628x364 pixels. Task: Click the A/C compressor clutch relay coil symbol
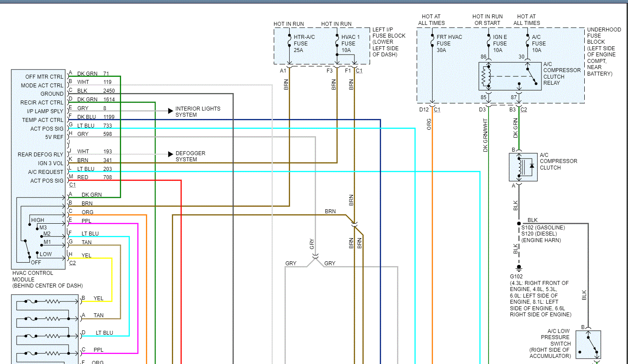pos(485,76)
